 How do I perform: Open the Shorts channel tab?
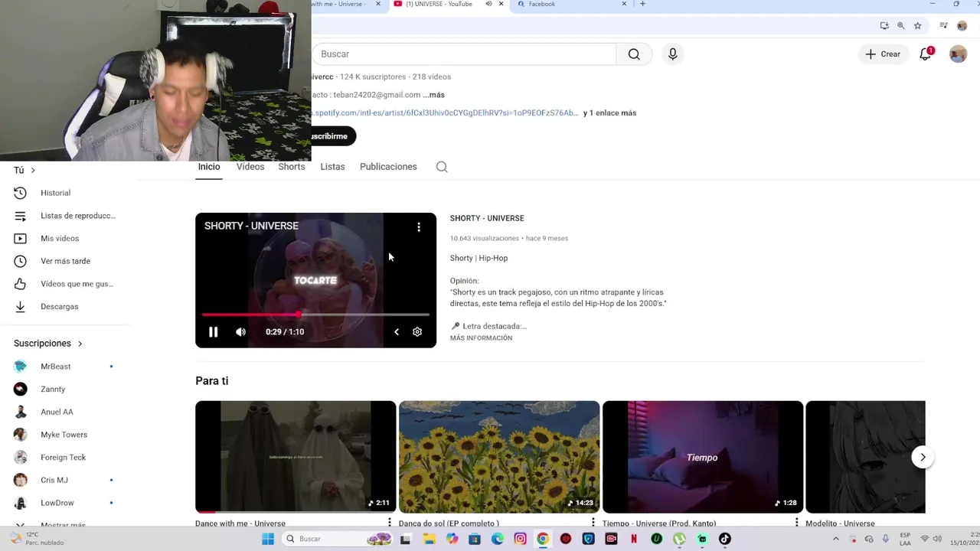[292, 167]
